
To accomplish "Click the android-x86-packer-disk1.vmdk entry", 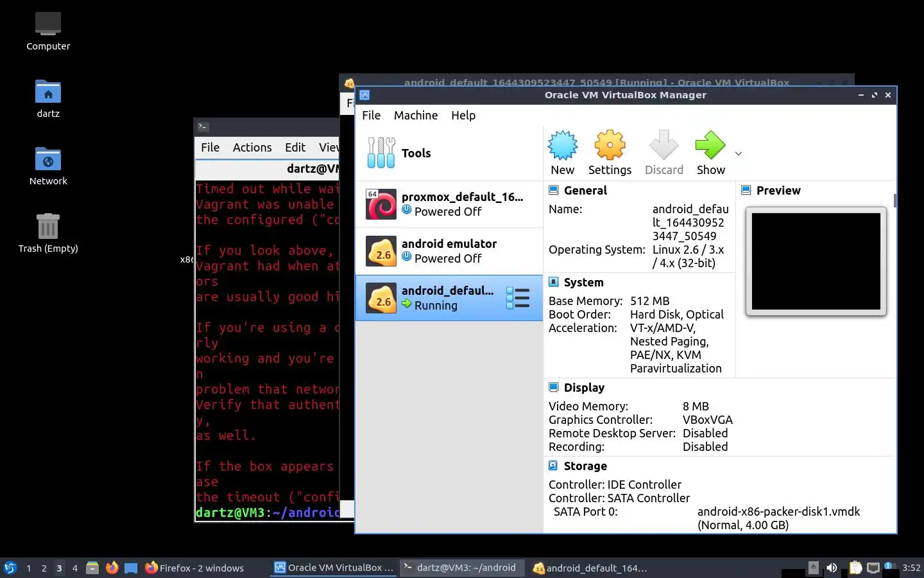I will 778,511.
